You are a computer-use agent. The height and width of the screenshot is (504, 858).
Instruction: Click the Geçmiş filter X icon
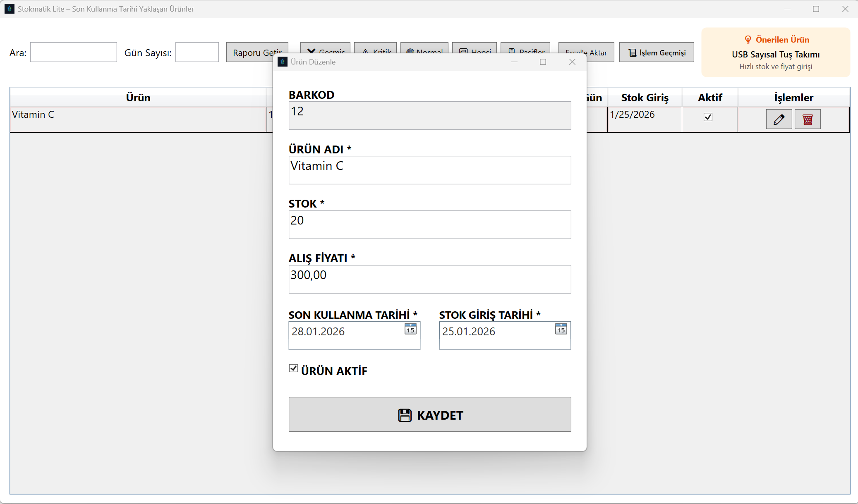pos(311,51)
